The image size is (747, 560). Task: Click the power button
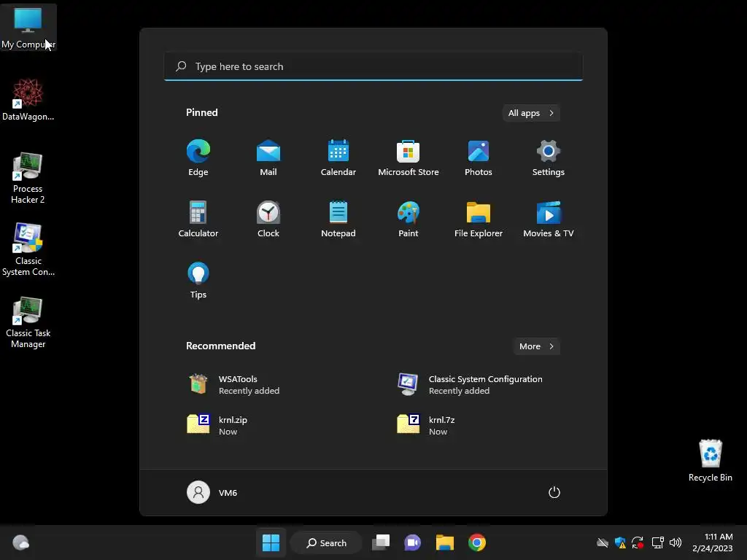[x=554, y=492]
